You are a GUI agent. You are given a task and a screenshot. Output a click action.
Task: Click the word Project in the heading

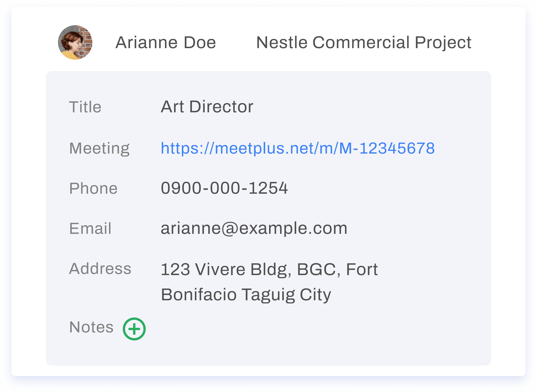[x=443, y=42]
